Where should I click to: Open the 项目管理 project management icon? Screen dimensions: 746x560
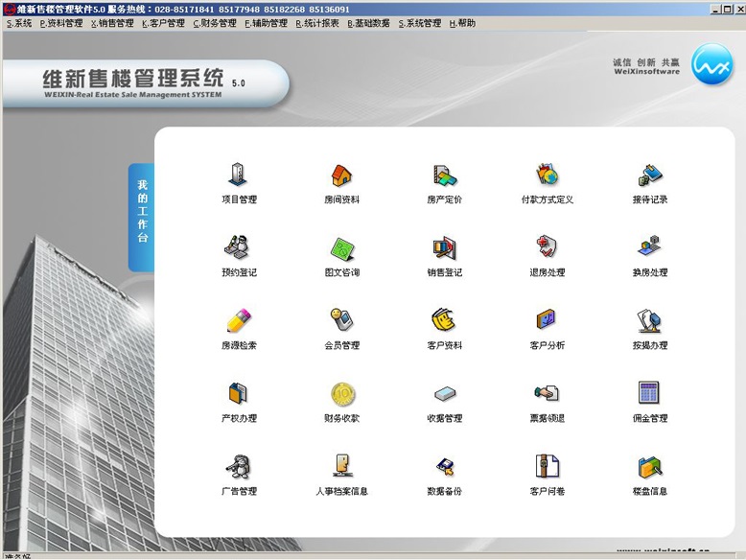tap(238, 175)
